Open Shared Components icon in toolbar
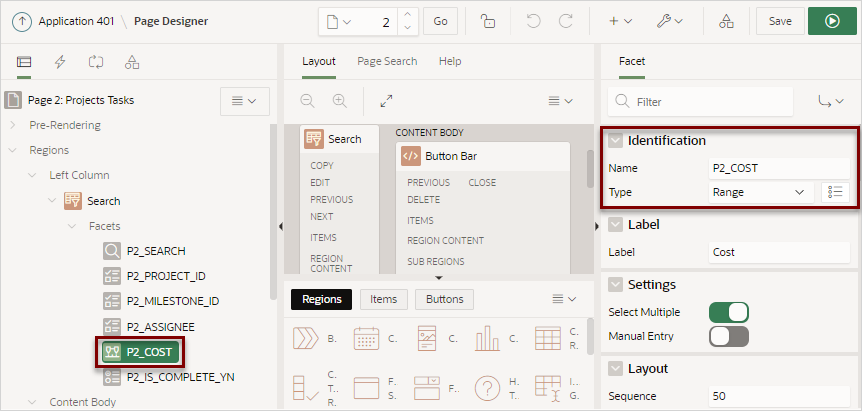Image resolution: width=862 pixels, height=411 pixels. coord(726,21)
